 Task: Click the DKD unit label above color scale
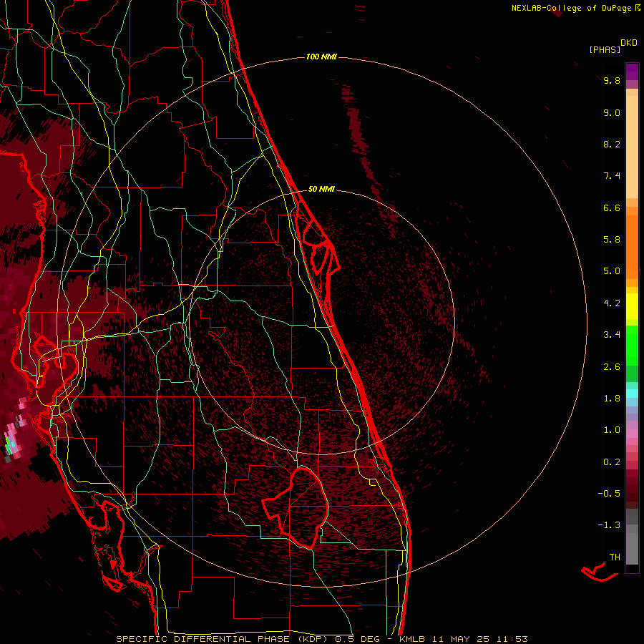point(629,42)
